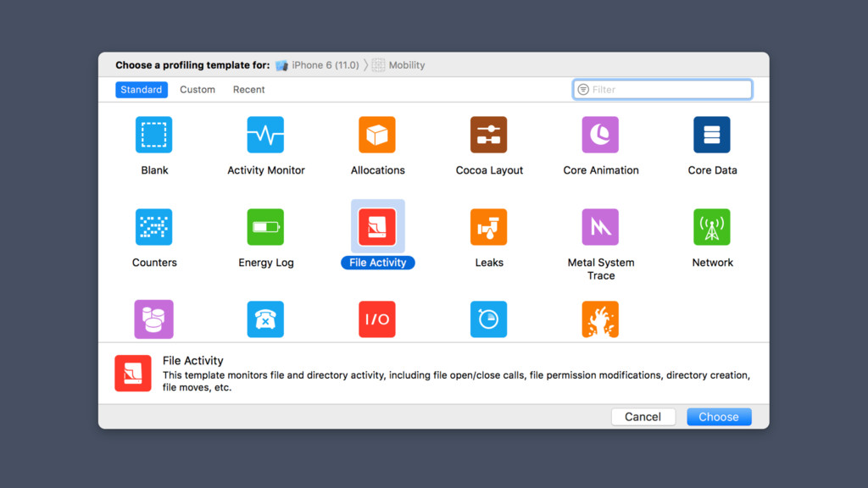Click the Activity Monitor label
868x488 pixels.
265,170
